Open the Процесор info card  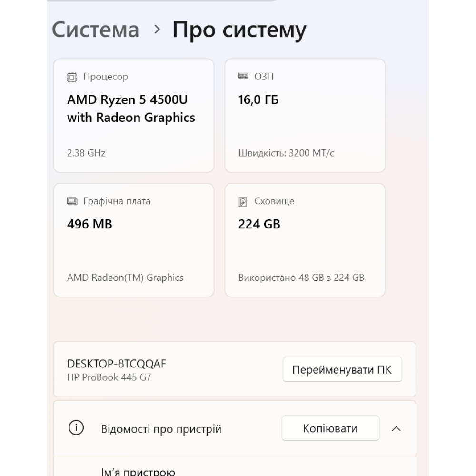134,116
